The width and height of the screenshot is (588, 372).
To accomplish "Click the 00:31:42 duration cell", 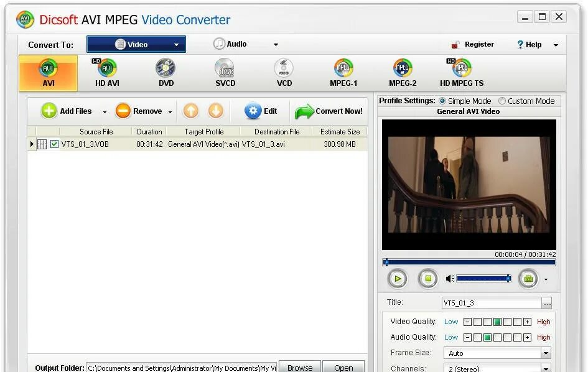I will tap(149, 144).
